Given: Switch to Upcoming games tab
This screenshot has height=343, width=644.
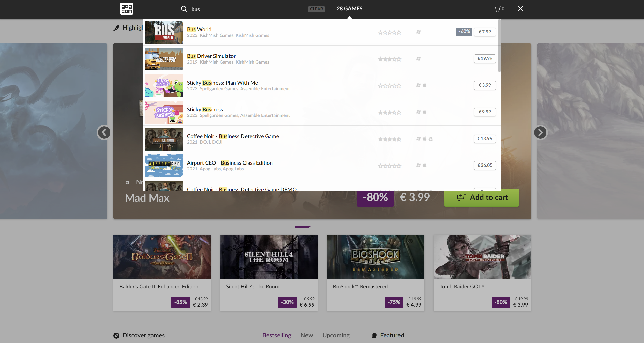Looking at the screenshot, I should [x=336, y=335].
